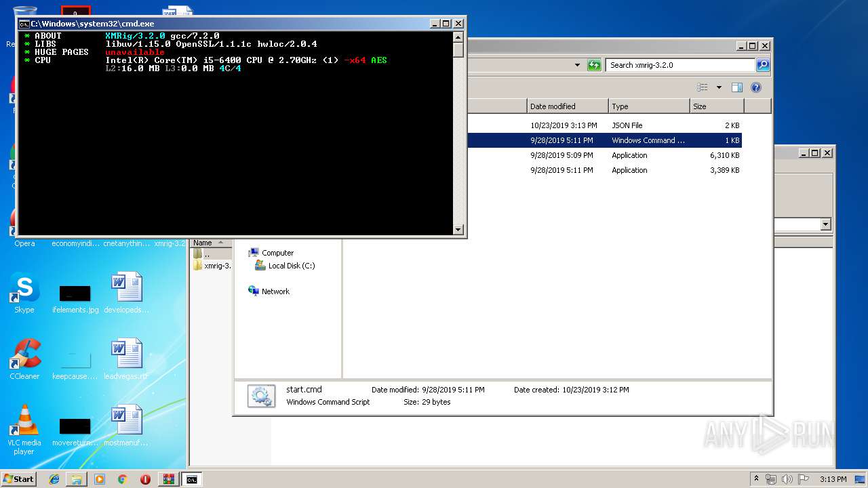Click the Change your view icon

[703, 87]
